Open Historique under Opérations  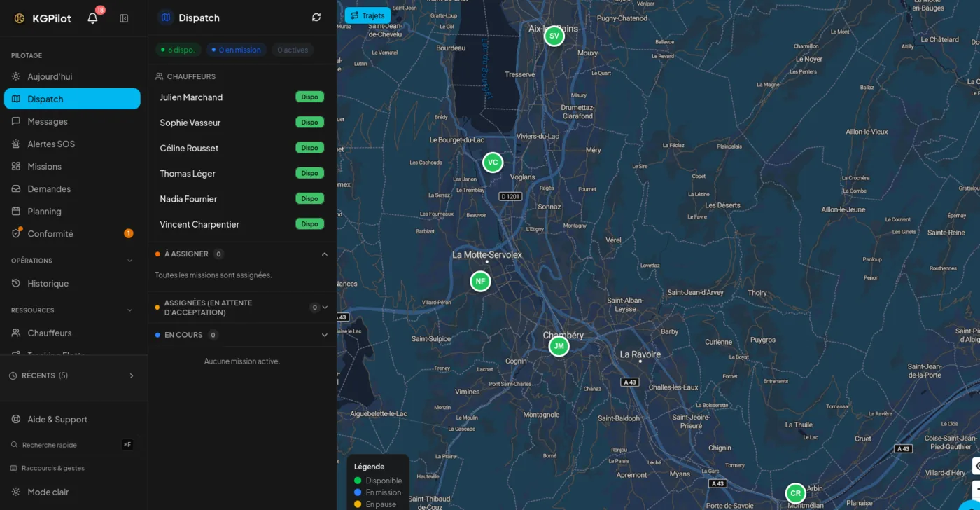coord(72,283)
